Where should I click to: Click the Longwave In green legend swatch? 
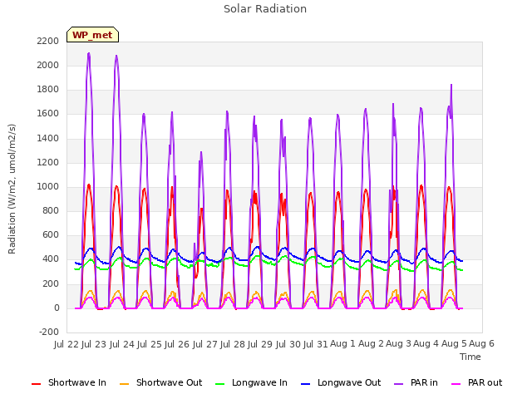coord(220,384)
